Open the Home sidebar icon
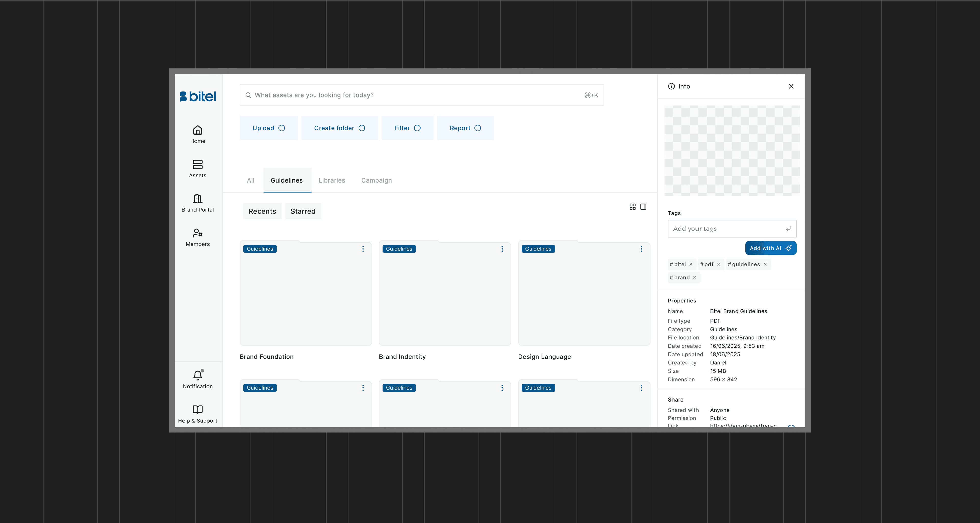 [198, 130]
